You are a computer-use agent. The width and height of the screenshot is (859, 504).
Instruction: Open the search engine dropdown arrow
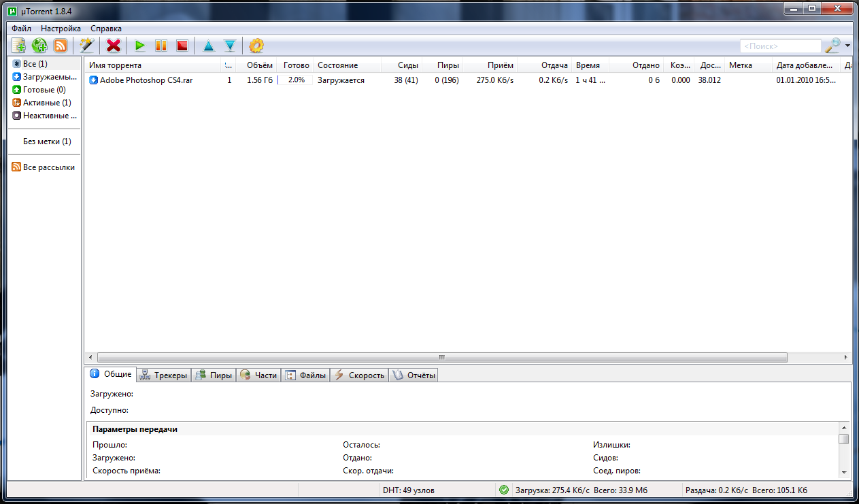pyautogui.click(x=847, y=46)
